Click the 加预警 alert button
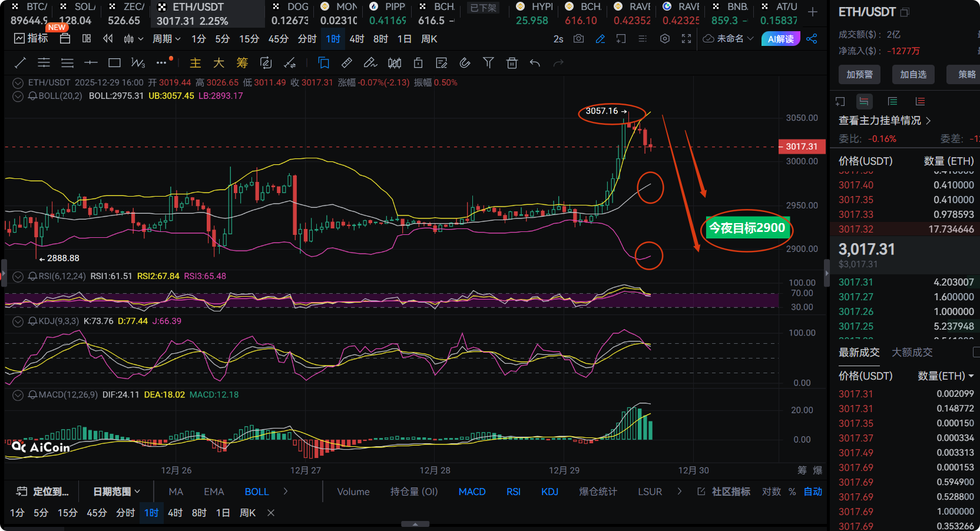The height and width of the screenshot is (531, 980). coord(859,74)
